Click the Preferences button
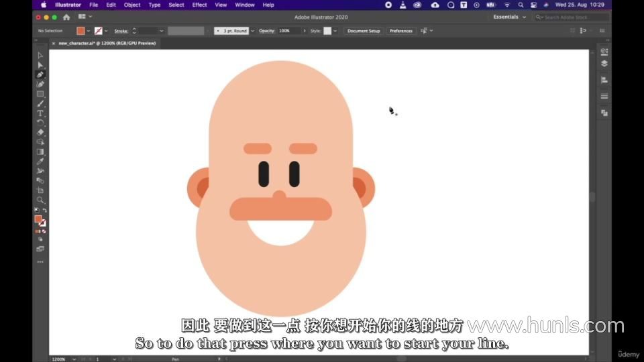Viewport: 644px width, 362px height. pyautogui.click(x=401, y=31)
